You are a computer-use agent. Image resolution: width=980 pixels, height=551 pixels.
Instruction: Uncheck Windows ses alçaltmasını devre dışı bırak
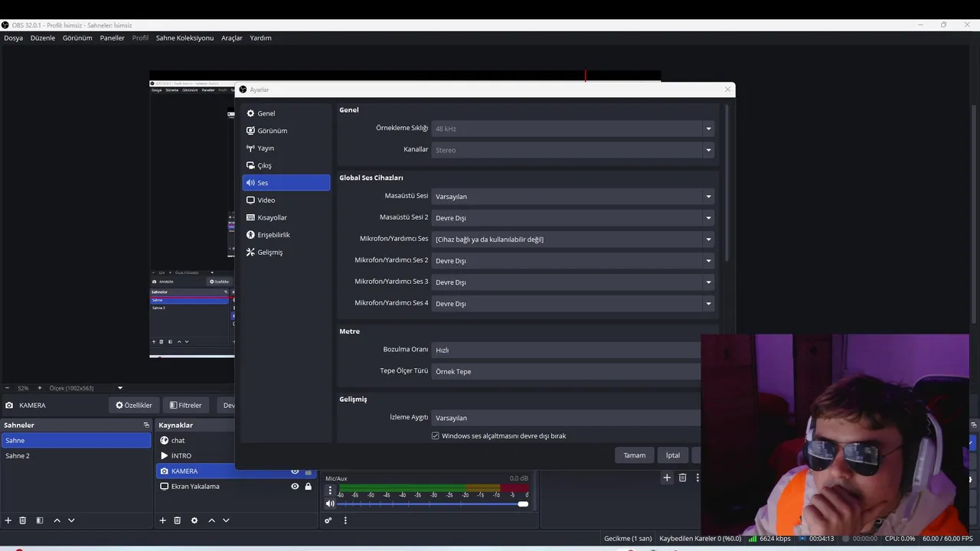click(436, 436)
